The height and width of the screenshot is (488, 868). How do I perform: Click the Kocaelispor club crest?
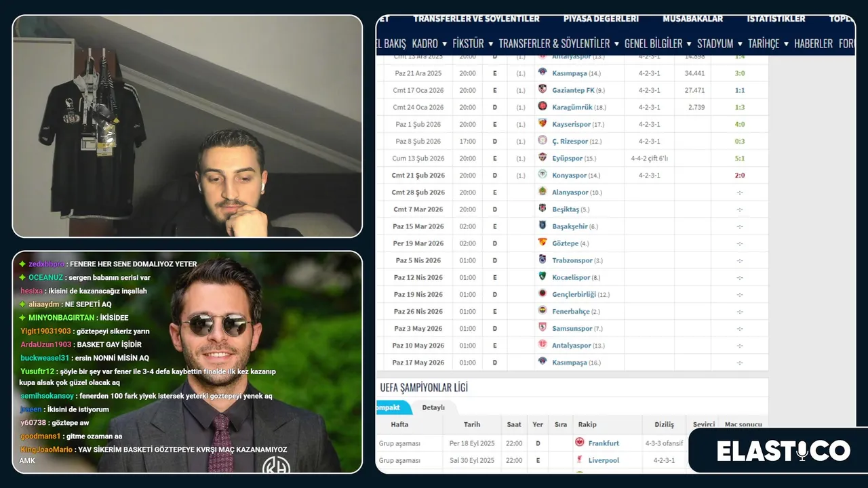pos(542,277)
